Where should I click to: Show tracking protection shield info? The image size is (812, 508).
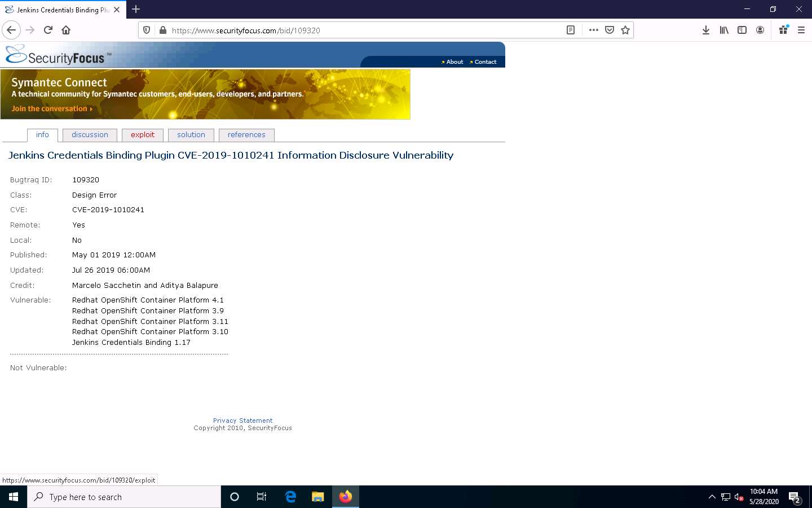tap(147, 30)
